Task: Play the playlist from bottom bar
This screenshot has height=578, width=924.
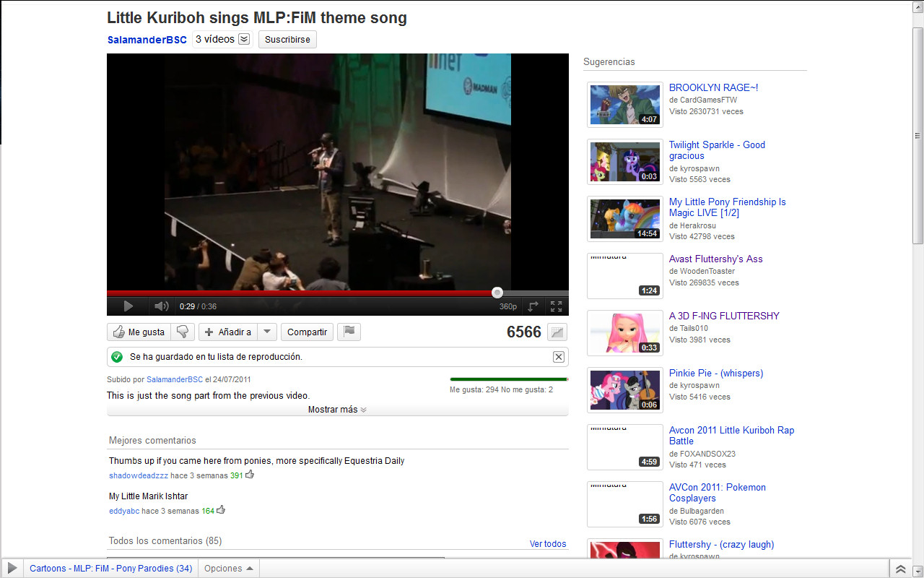Action: tap(12, 569)
